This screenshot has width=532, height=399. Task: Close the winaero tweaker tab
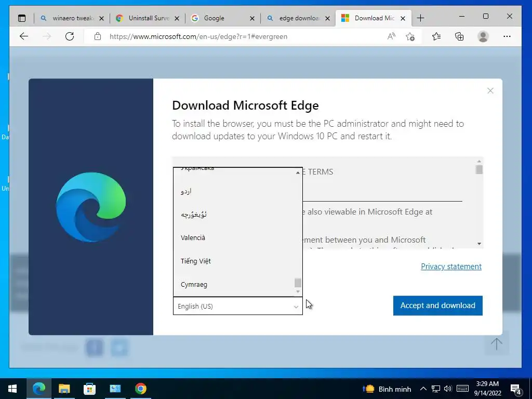click(101, 18)
